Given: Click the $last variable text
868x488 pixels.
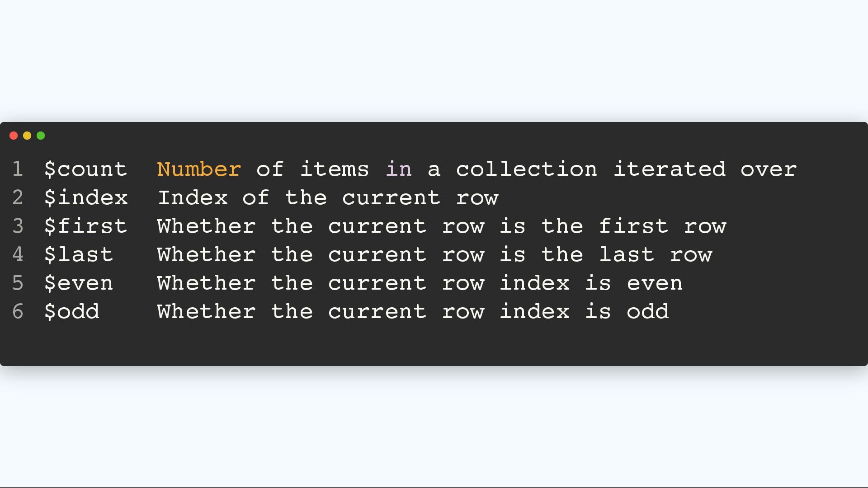Looking at the screenshot, I should point(79,255).
